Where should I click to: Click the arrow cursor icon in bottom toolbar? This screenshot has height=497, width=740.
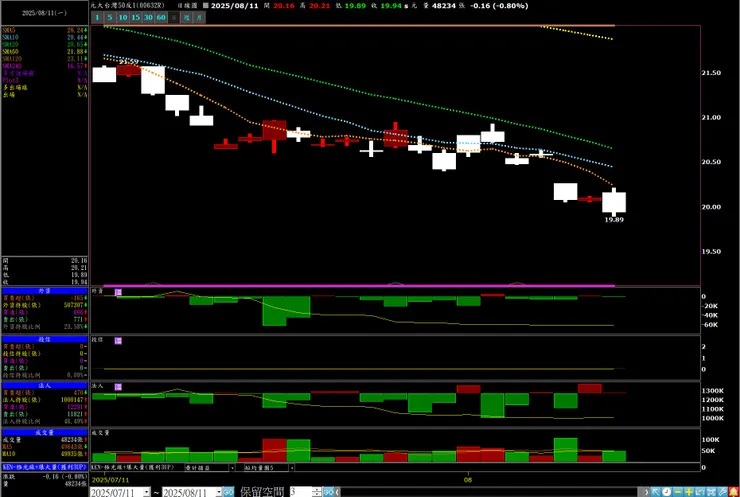click(x=656, y=492)
